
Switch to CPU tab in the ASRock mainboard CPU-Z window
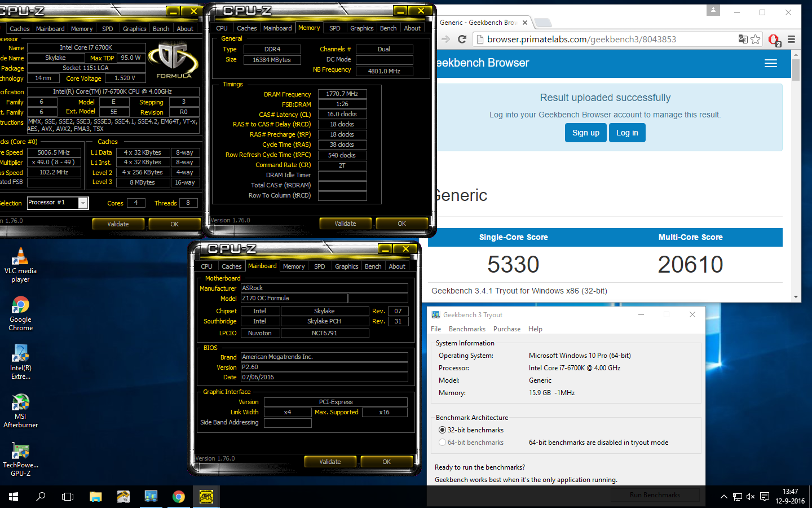[207, 266]
